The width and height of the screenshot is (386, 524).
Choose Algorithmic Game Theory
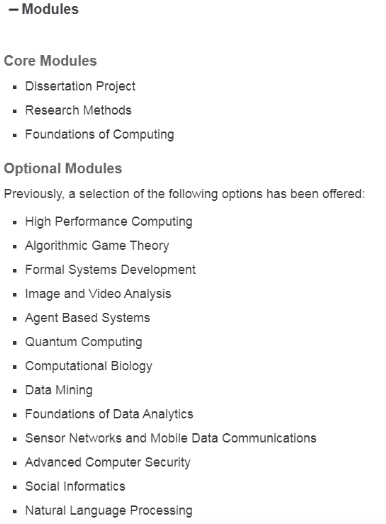click(97, 246)
